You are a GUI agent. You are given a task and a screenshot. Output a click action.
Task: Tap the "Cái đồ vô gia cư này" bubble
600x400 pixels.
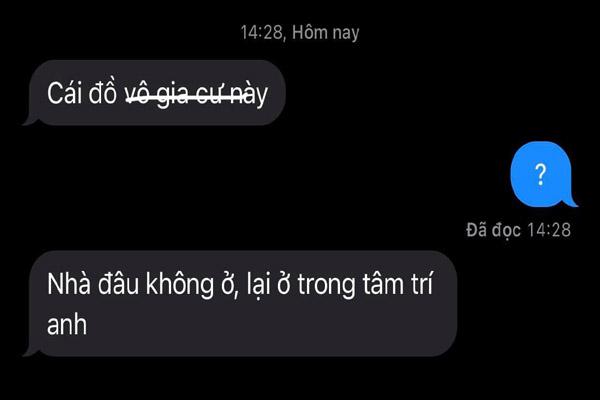155,93
